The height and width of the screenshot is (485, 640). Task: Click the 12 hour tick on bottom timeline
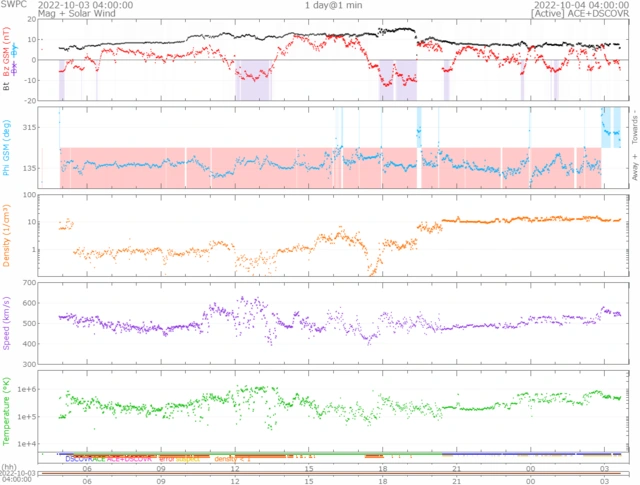click(x=235, y=480)
